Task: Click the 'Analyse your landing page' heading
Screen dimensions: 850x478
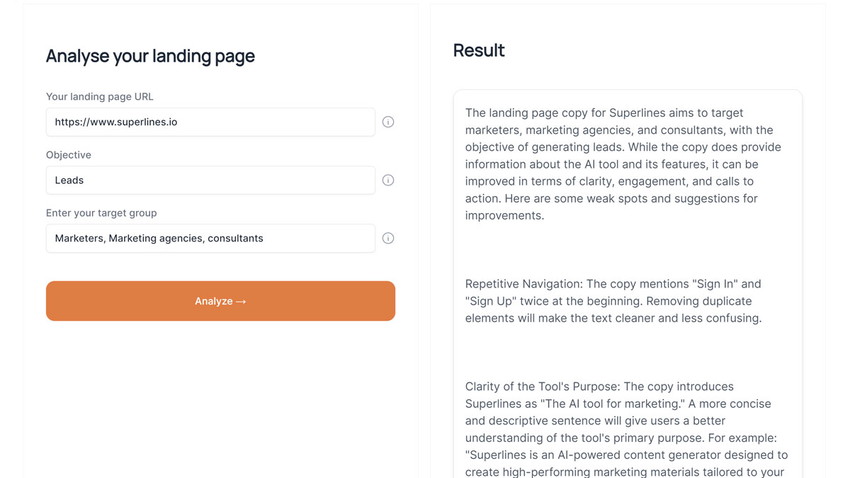Action: [150, 56]
